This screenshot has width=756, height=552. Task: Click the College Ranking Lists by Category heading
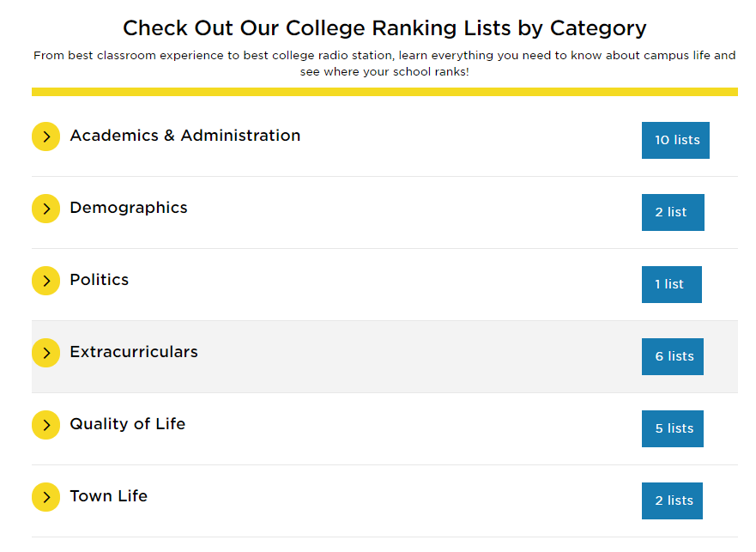[x=384, y=28]
